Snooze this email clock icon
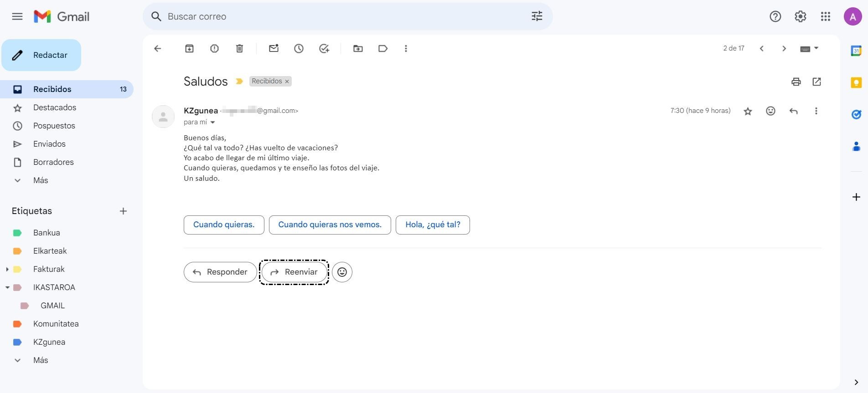This screenshot has width=868, height=393. click(299, 48)
